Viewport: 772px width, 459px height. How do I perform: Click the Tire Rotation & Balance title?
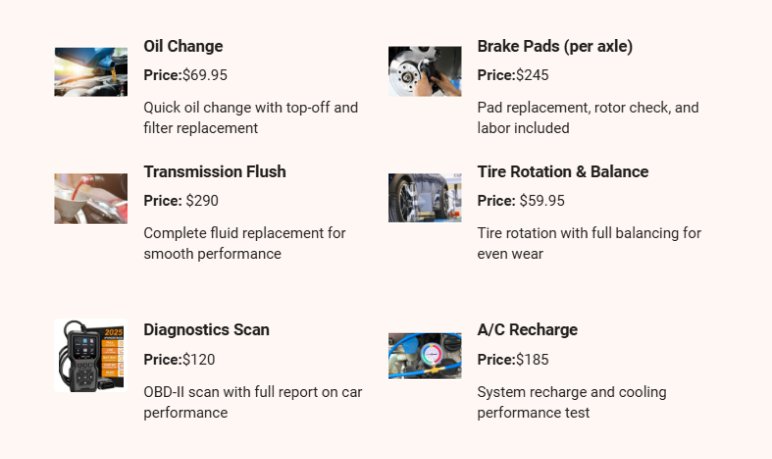pos(562,172)
